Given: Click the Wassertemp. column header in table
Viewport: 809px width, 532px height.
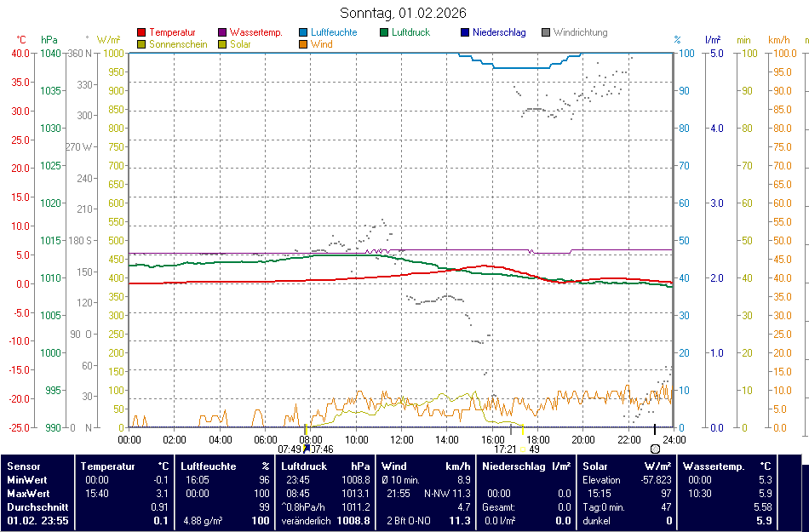Looking at the screenshot, I should 714,466.
